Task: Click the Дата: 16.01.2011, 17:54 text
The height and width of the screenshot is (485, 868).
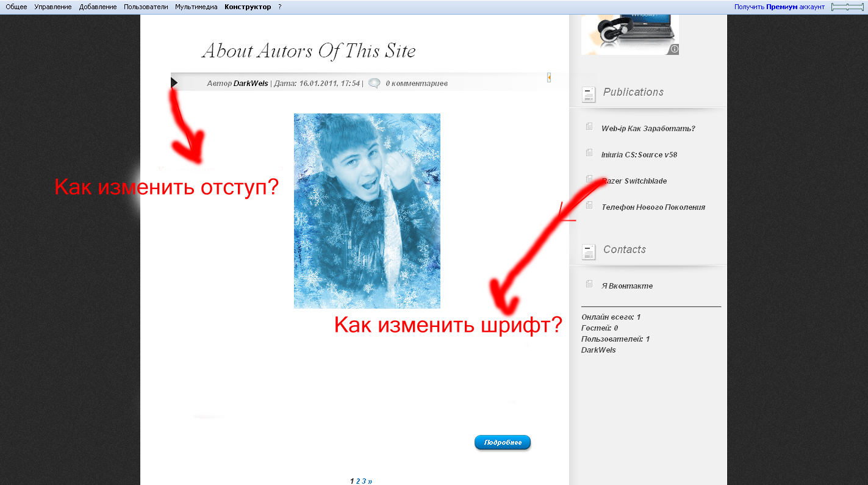Action: [x=317, y=83]
